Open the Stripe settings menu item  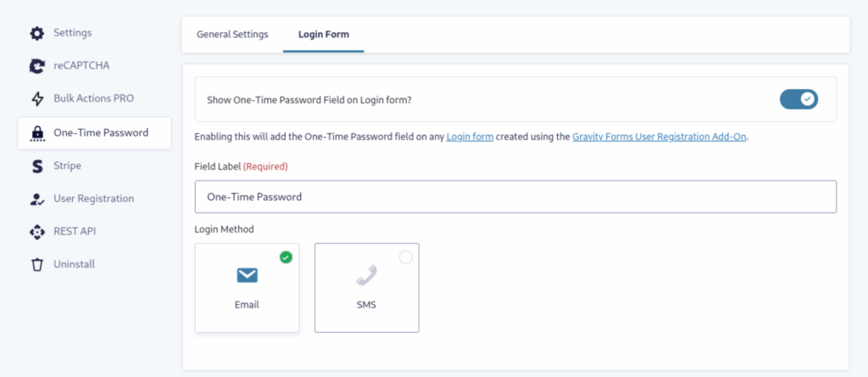click(94, 165)
